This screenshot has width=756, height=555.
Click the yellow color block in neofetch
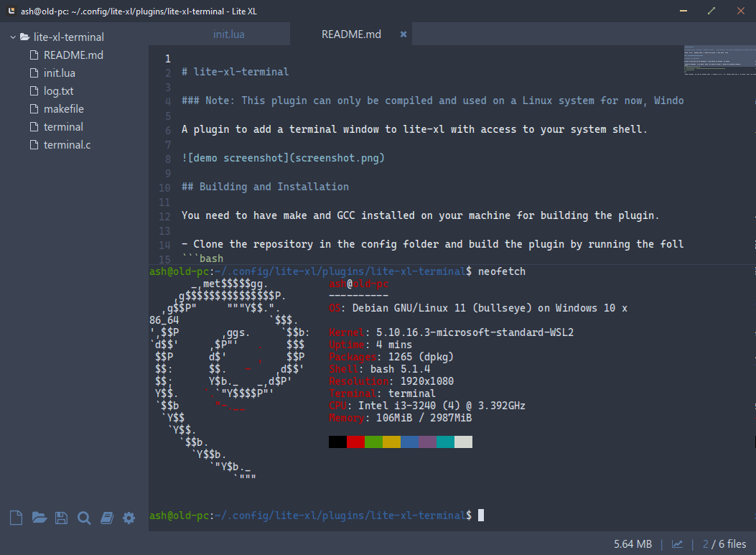pos(391,442)
